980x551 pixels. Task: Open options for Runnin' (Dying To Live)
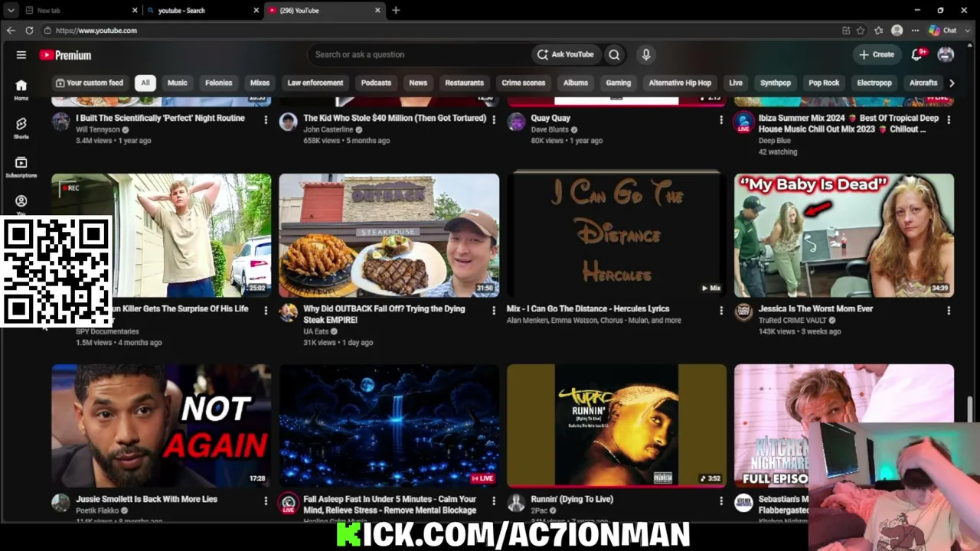tap(720, 500)
